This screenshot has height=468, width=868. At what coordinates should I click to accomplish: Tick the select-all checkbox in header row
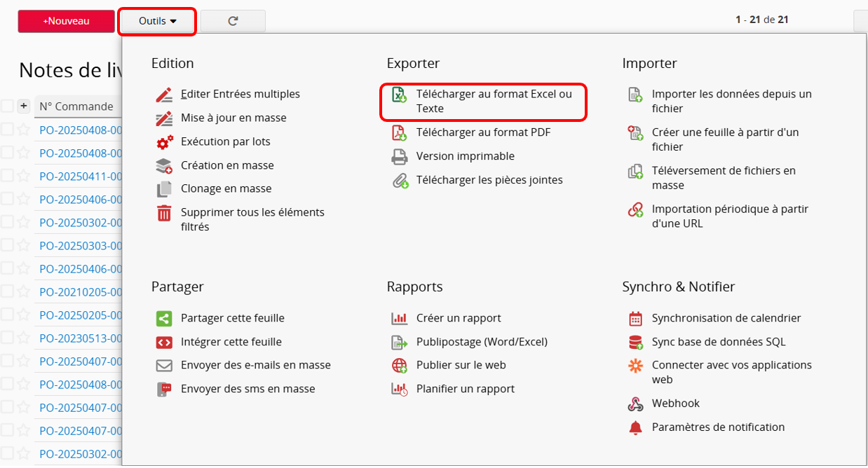click(x=7, y=106)
